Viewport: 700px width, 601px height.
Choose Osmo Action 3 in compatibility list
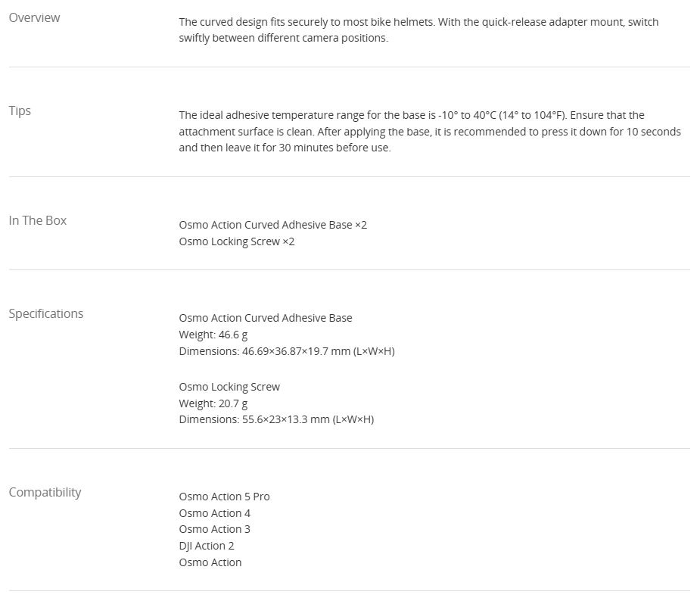(x=214, y=529)
